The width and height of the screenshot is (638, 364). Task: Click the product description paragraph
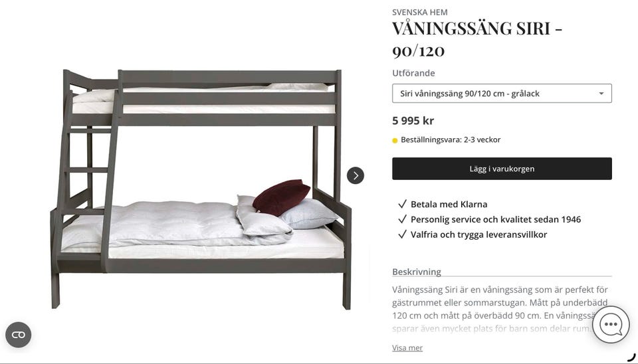(x=500, y=309)
